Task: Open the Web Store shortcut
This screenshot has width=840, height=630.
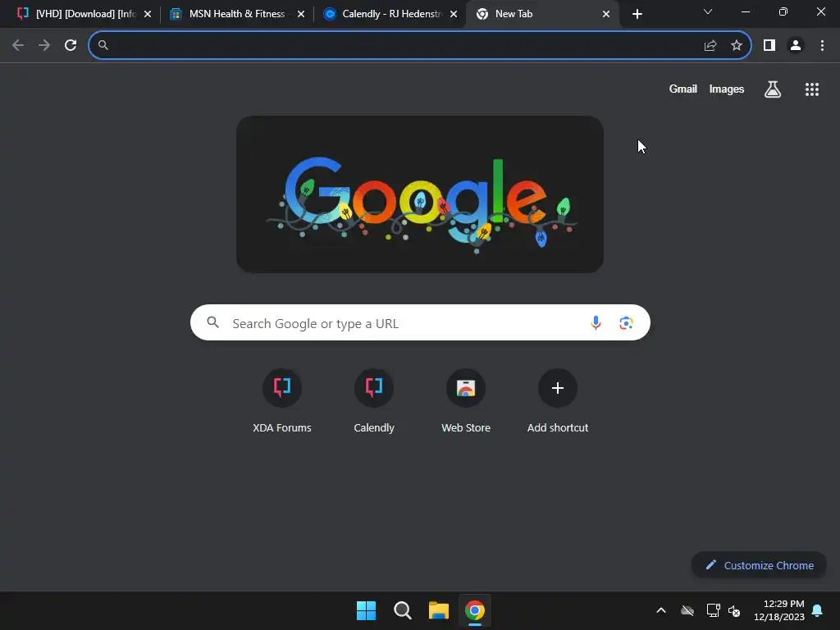Action: [466, 400]
